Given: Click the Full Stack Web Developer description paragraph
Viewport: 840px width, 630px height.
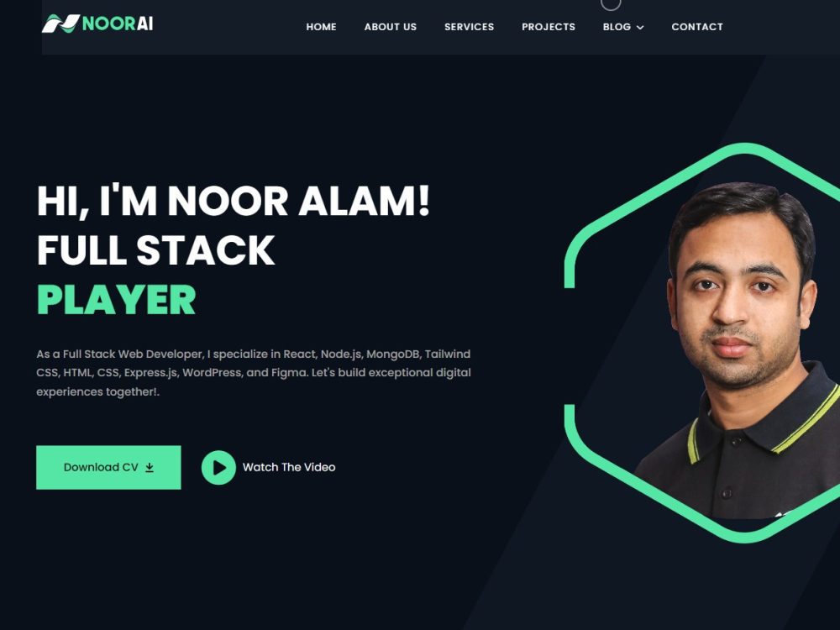Looking at the screenshot, I should (254, 373).
